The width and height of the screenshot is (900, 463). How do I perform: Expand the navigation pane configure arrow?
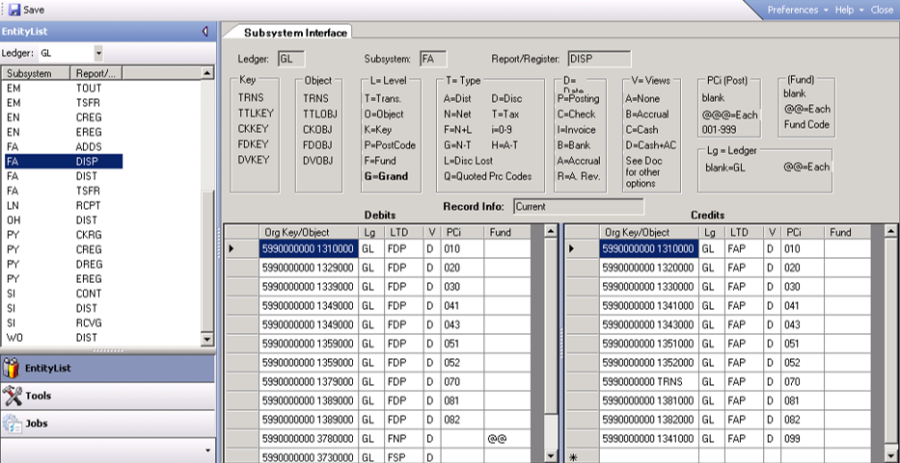point(207,451)
